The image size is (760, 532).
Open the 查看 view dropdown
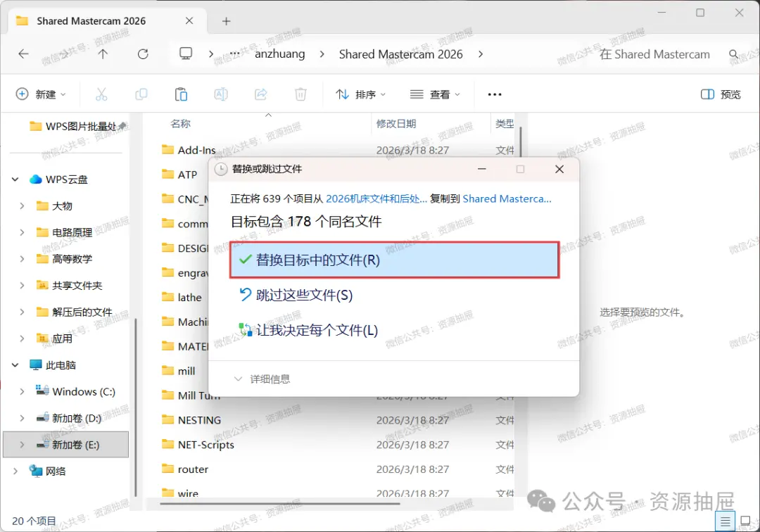point(435,94)
